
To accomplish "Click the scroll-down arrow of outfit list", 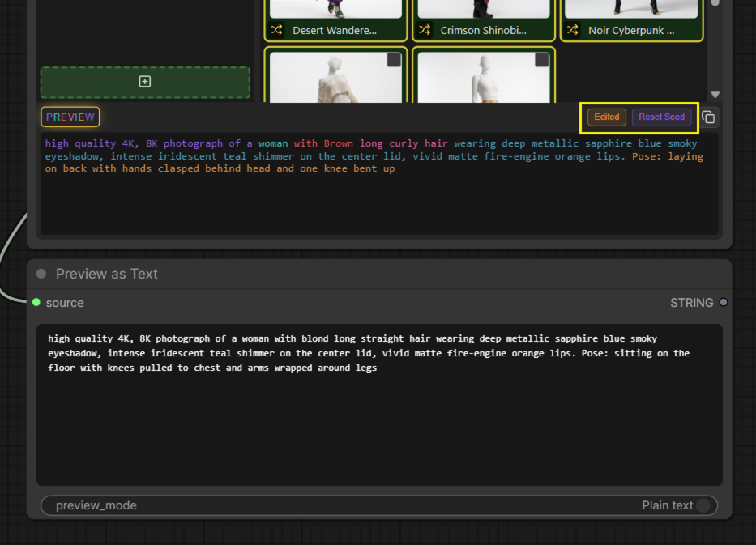I will (x=715, y=94).
